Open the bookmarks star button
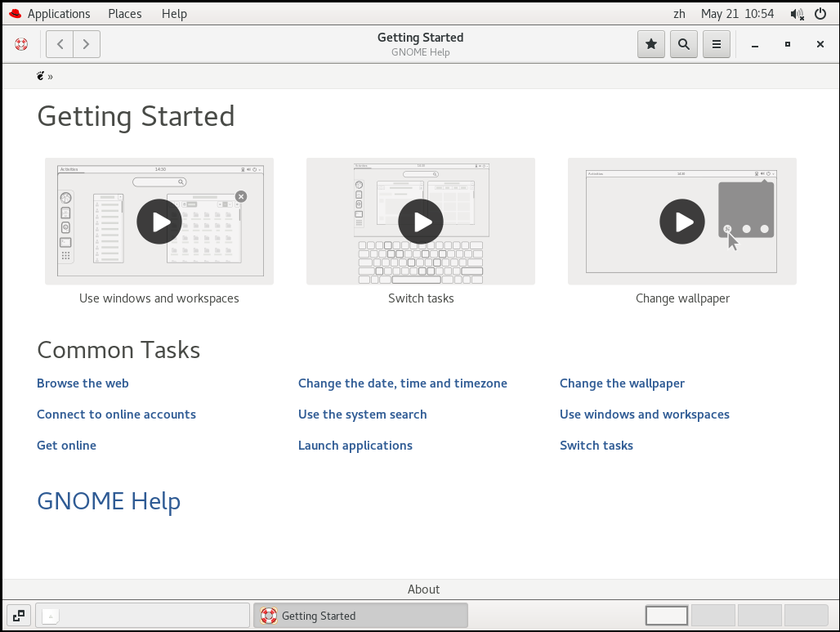This screenshot has height=632, width=840. point(651,44)
